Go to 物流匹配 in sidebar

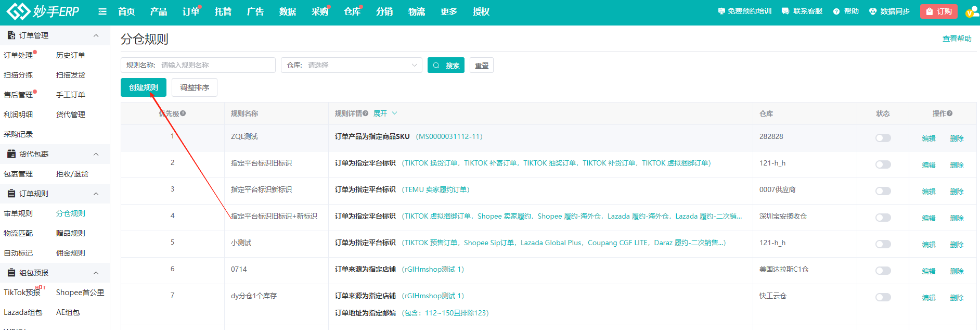(x=18, y=233)
